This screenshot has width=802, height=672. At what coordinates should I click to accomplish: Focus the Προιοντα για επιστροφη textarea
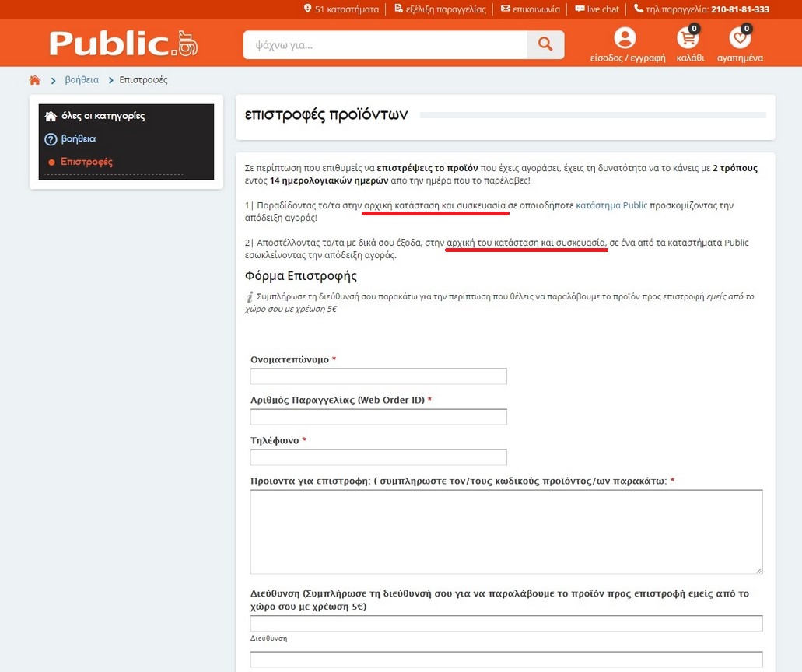click(506, 532)
